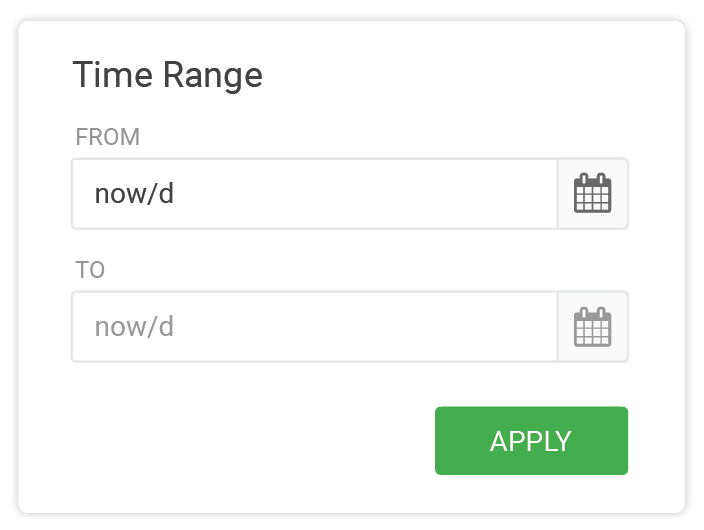This screenshot has height=530, width=704.
Task: Click the TO label text
Action: (90, 269)
